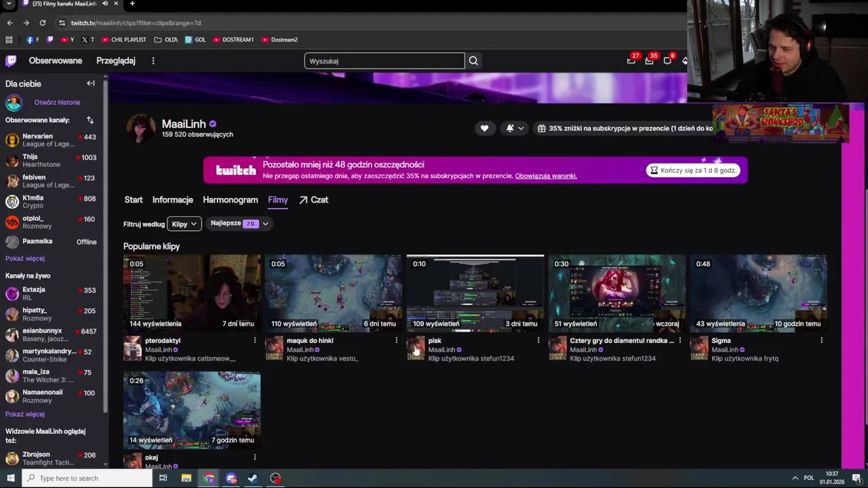Open Steam from the taskbar
The image size is (868, 488).
tap(253, 479)
